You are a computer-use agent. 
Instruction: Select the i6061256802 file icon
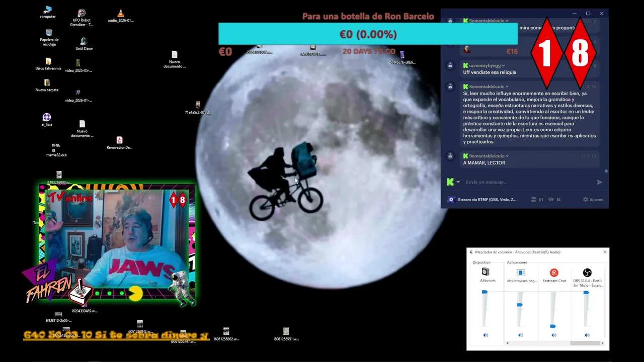click(226, 334)
